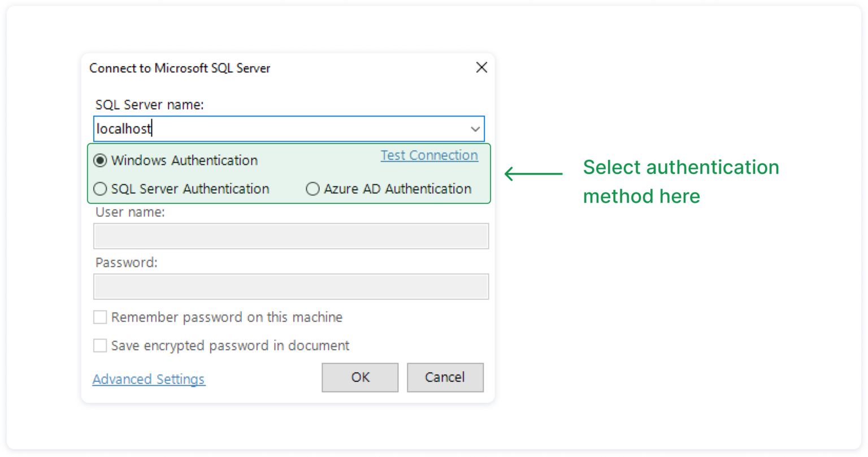Click the Test Connection link
This screenshot has height=457, width=868.
(429, 155)
